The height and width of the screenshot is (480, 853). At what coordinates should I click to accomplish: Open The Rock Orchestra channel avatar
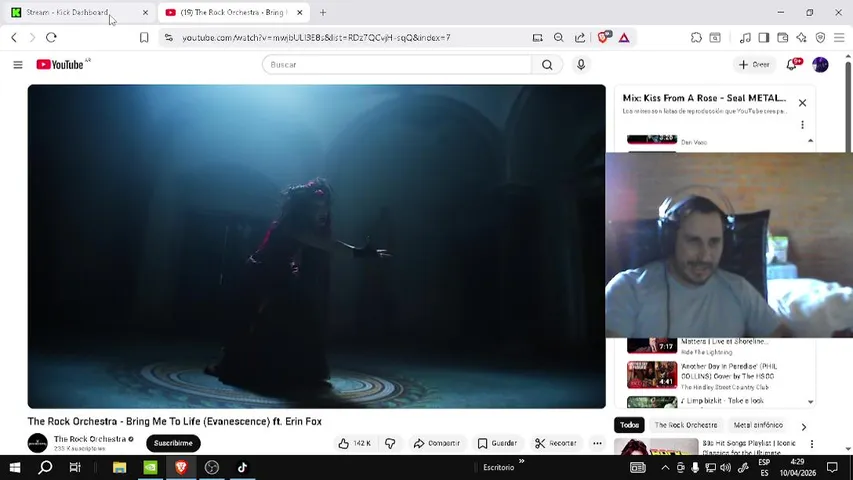(x=38, y=443)
